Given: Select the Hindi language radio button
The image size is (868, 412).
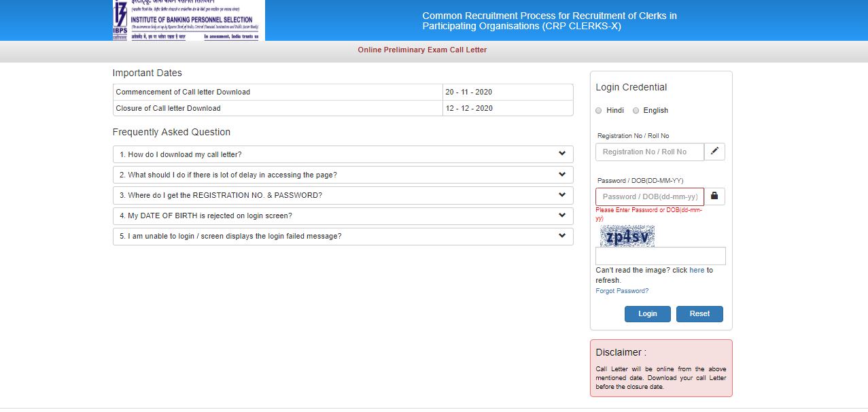Looking at the screenshot, I should tap(599, 110).
